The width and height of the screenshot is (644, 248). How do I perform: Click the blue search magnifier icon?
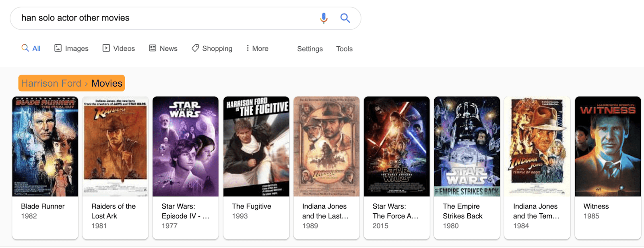click(x=345, y=18)
